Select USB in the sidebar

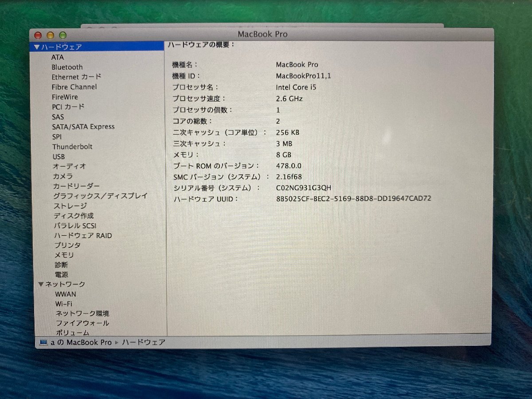coord(59,156)
